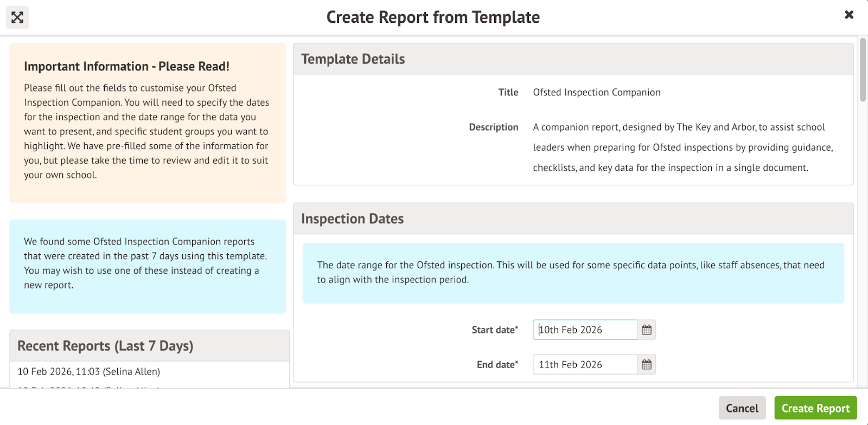Open the 10 Feb 2026, 11:03 recent report
Image resolution: width=868 pixels, height=425 pixels.
pos(89,371)
